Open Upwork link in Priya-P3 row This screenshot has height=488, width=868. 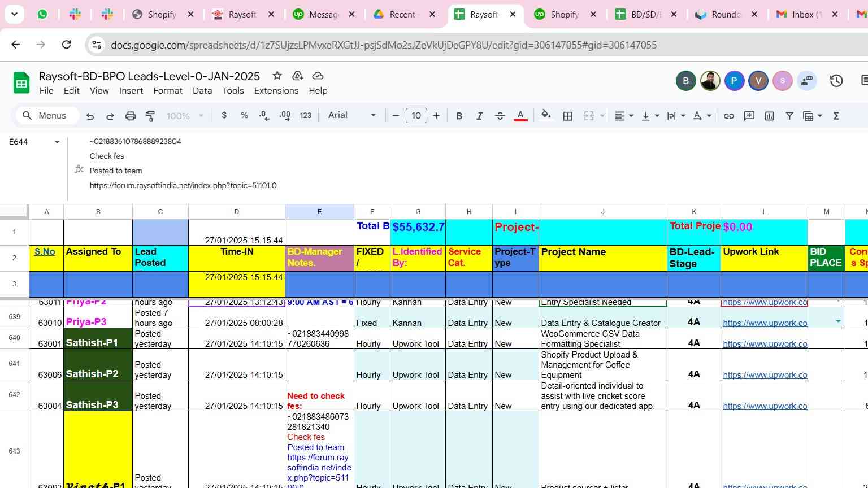point(765,323)
